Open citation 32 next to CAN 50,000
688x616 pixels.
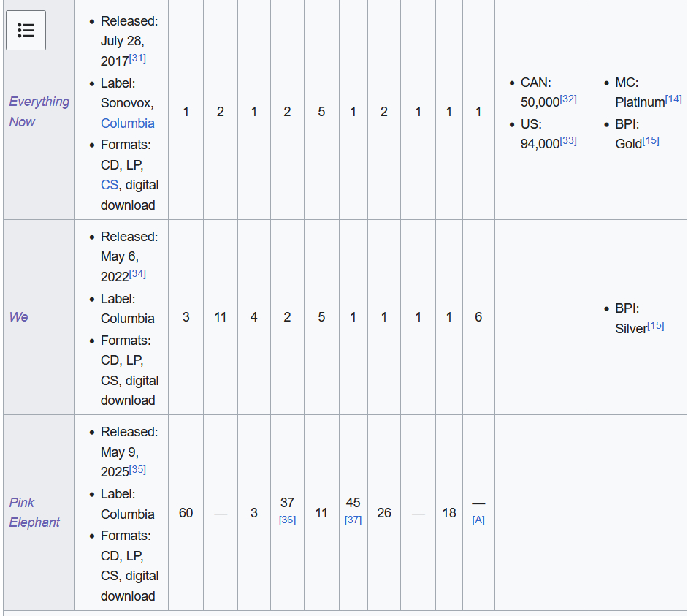tap(568, 99)
